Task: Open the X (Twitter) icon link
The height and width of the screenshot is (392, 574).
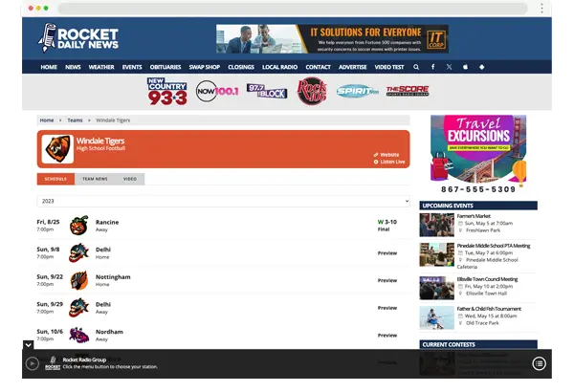Action: [x=449, y=67]
